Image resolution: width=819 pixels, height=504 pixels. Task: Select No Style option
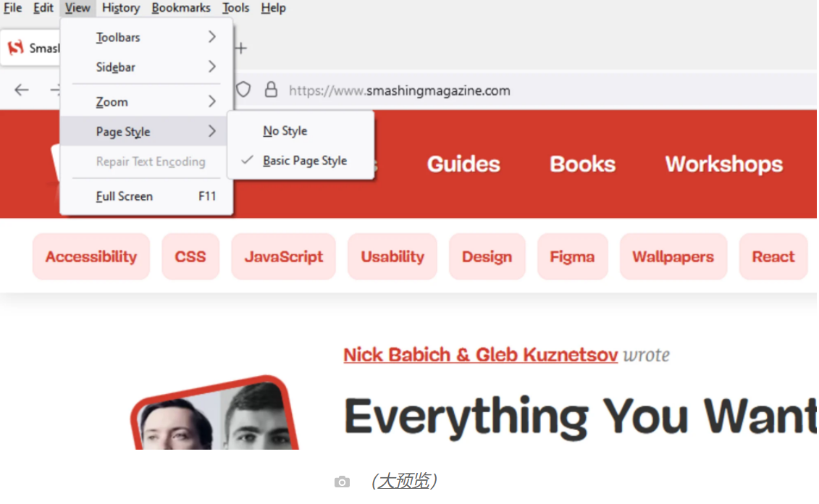[x=301, y=130]
